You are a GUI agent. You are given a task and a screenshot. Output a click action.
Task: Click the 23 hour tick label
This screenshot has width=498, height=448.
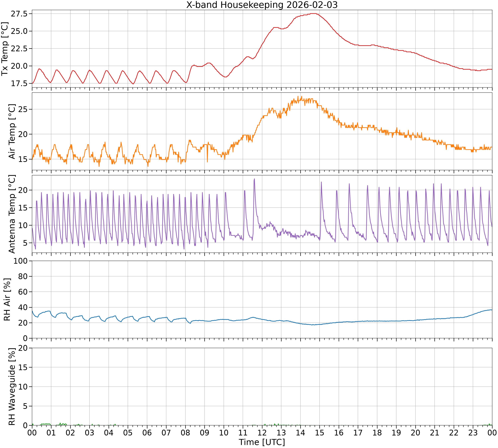point(473,433)
